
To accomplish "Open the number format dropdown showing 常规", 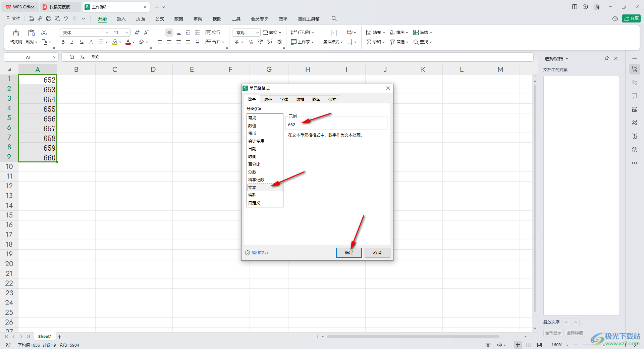I will [258, 33].
